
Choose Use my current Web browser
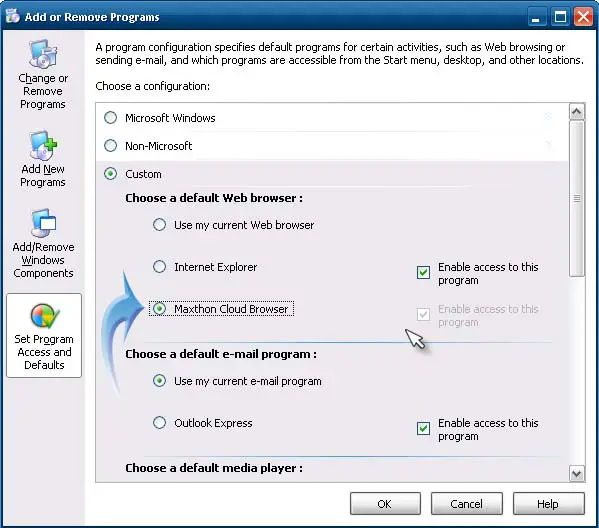pos(159,225)
